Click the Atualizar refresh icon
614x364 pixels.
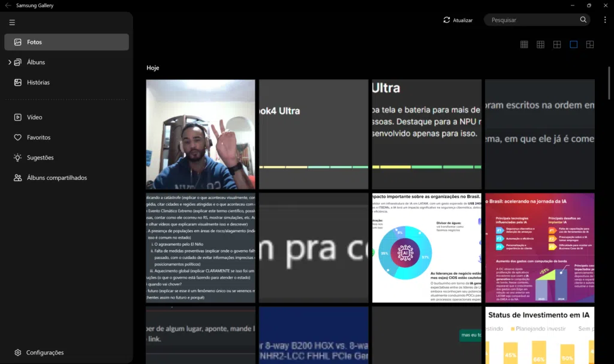click(447, 20)
